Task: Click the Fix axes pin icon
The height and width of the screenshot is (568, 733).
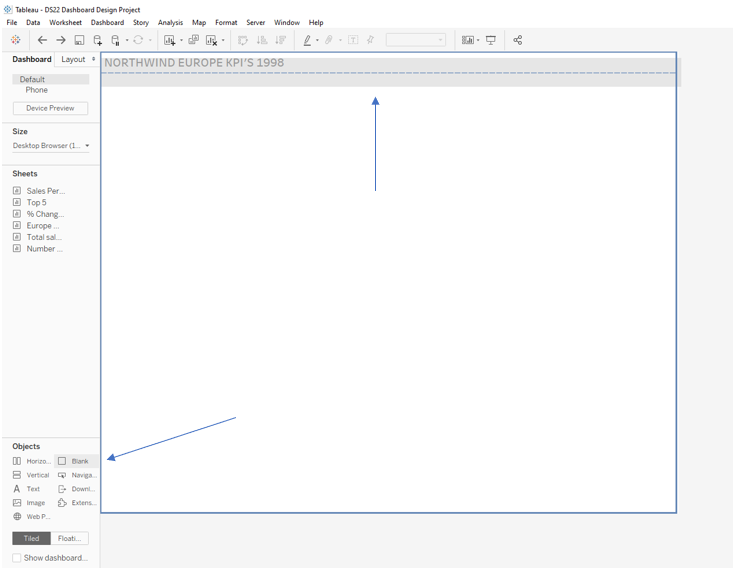Action: pyautogui.click(x=370, y=40)
